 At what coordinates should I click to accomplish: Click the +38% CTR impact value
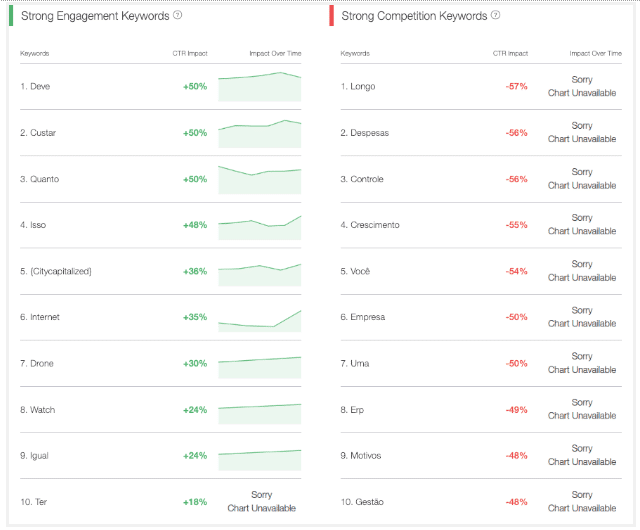195,271
